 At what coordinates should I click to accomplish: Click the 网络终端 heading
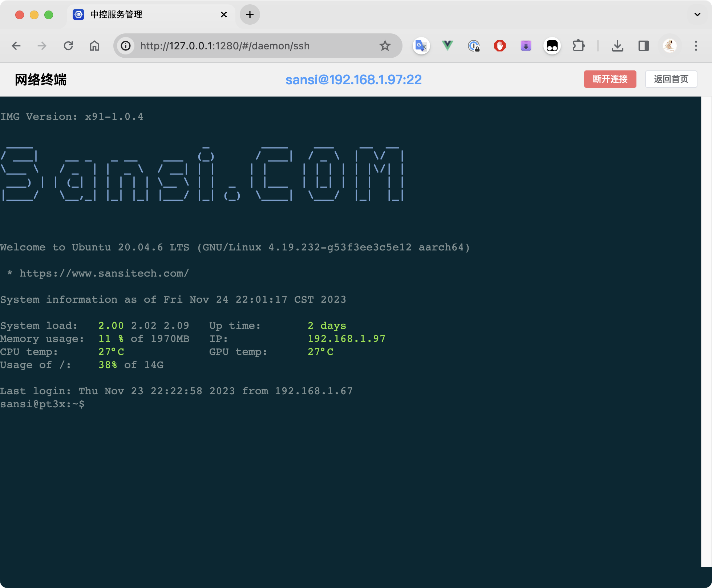tap(41, 79)
